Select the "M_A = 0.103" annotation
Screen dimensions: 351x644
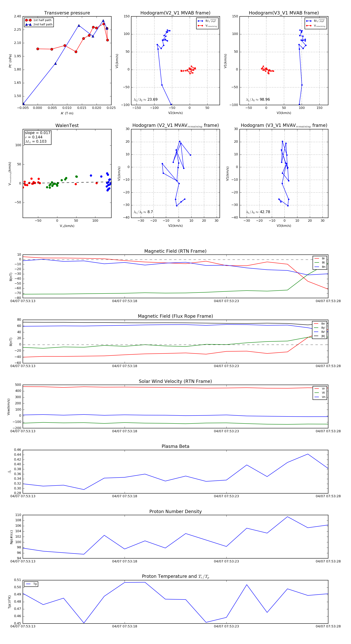coord(36,141)
